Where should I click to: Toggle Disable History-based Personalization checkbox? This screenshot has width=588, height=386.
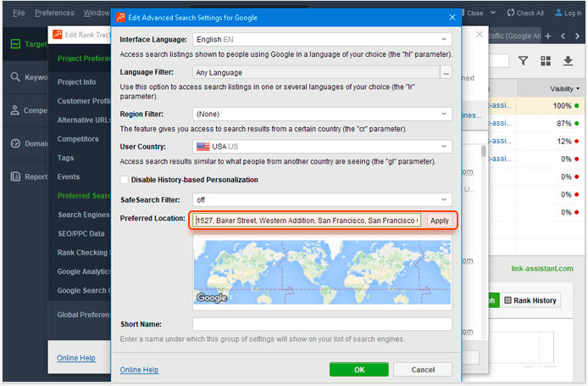(x=125, y=180)
